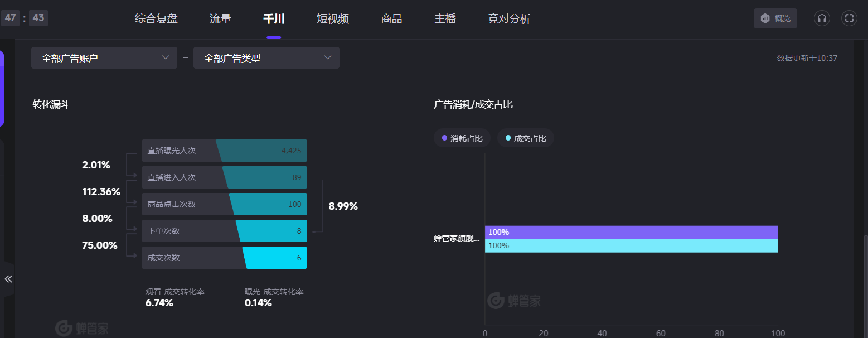Image resolution: width=868 pixels, height=338 pixels.
Task: Select the 直播曝光人次 funnel row
Action: pyautogui.click(x=224, y=151)
